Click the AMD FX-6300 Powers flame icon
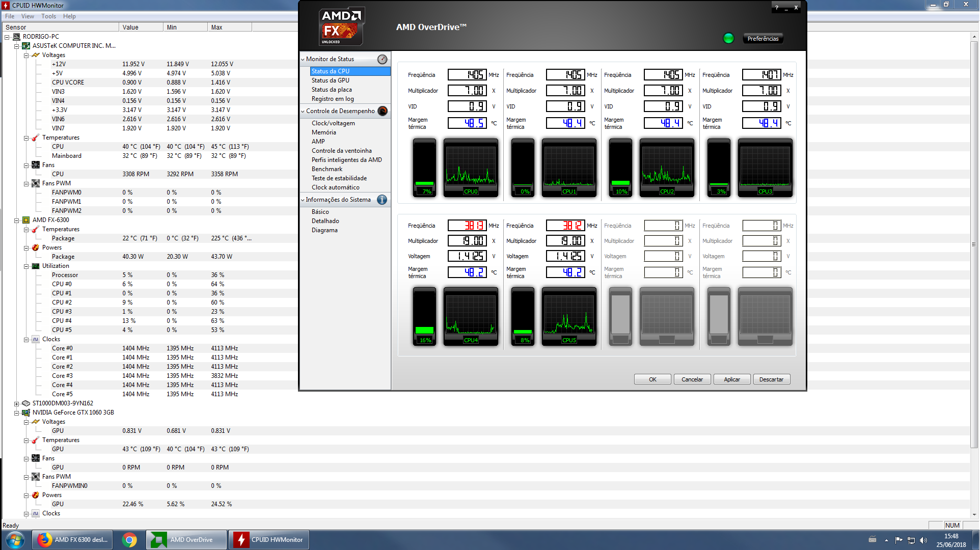The width and height of the screenshot is (980, 550). 36,248
